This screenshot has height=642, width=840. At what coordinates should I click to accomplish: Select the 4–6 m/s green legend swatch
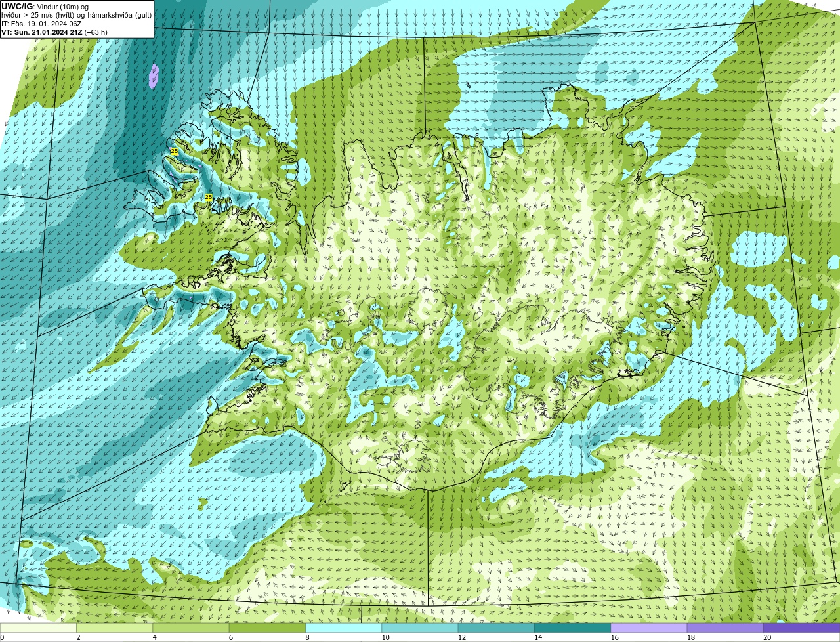[x=191, y=628]
